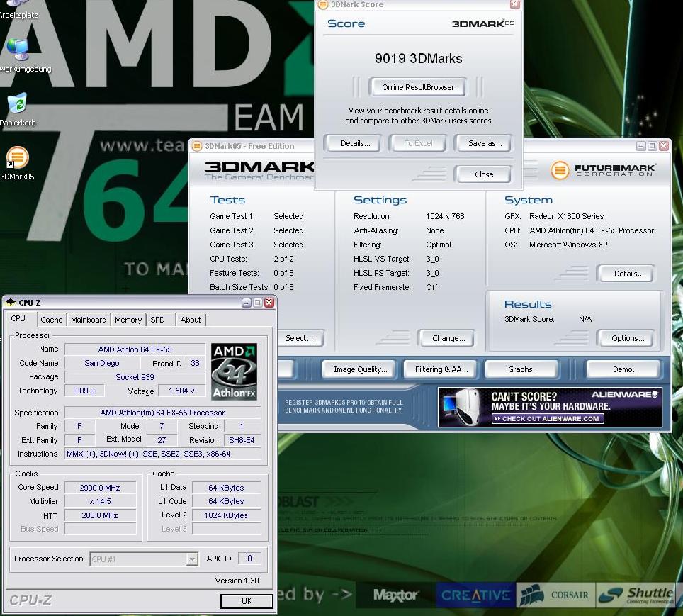Close the 3DMark Score window with X
683x616 pixels.
(x=515, y=4)
